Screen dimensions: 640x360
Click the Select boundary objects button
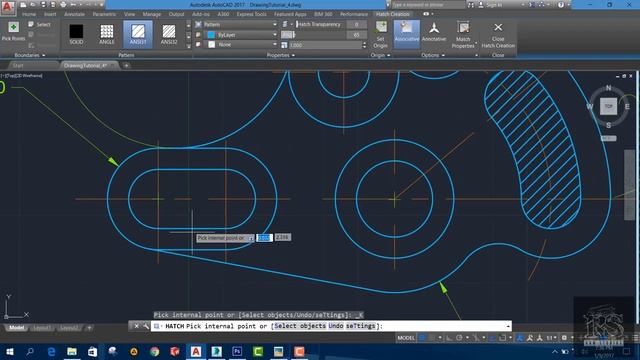pyautogui.click(x=40, y=24)
